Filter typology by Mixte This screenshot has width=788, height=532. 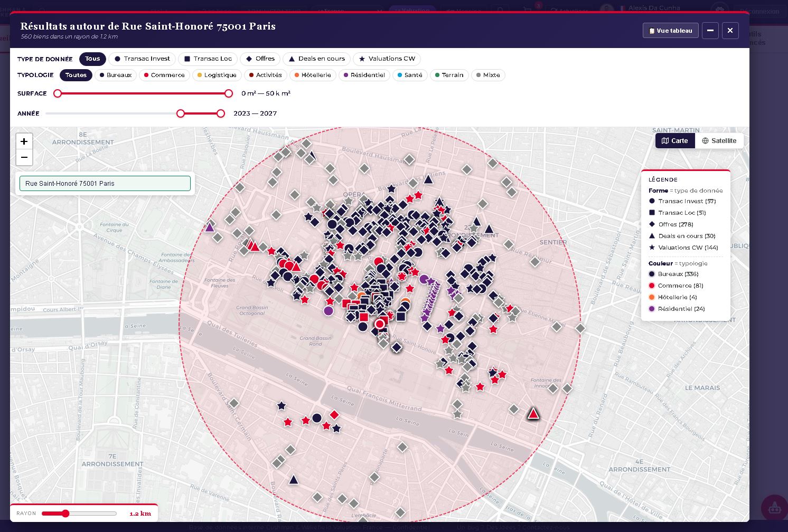[x=488, y=75]
